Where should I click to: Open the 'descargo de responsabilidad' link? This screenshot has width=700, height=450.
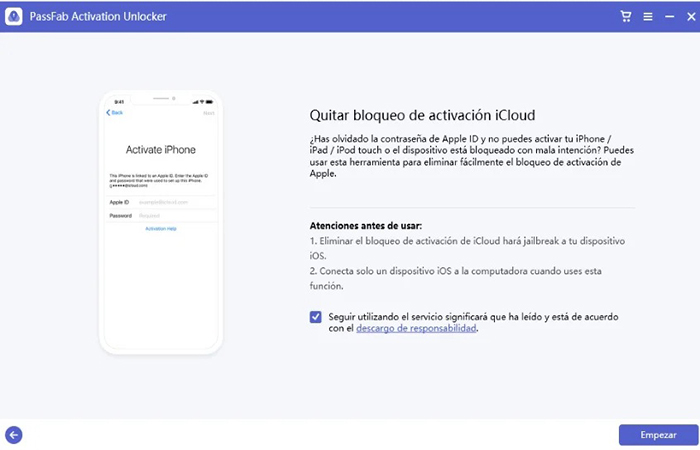[x=416, y=328]
